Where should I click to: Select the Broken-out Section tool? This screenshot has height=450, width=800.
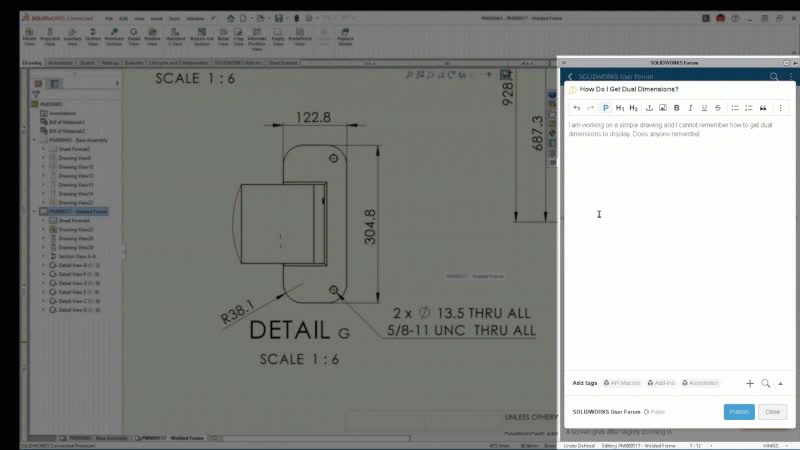[x=202, y=37]
